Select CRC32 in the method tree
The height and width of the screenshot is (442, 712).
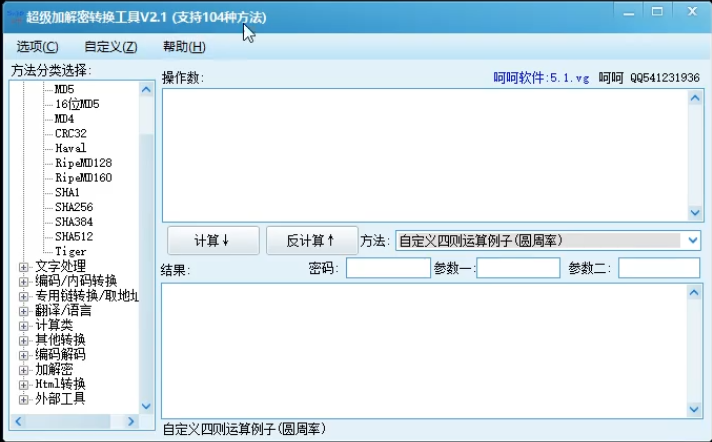(x=71, y=133)
